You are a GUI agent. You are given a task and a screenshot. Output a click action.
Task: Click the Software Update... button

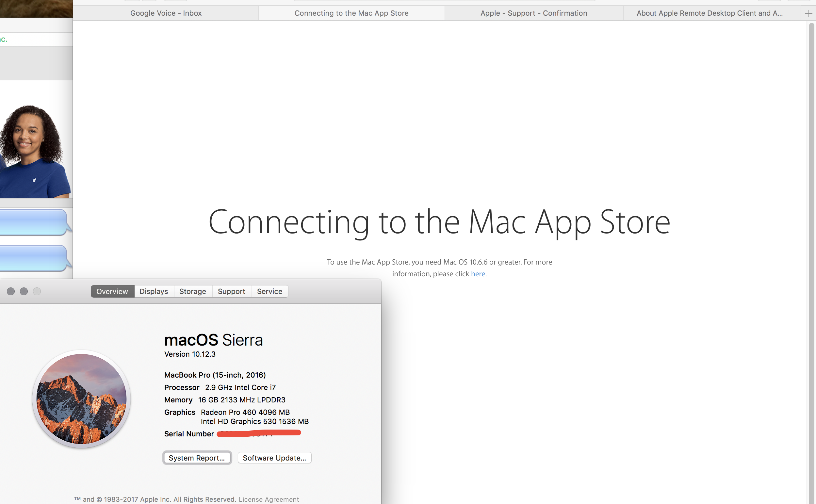click(x=274, y=458)
